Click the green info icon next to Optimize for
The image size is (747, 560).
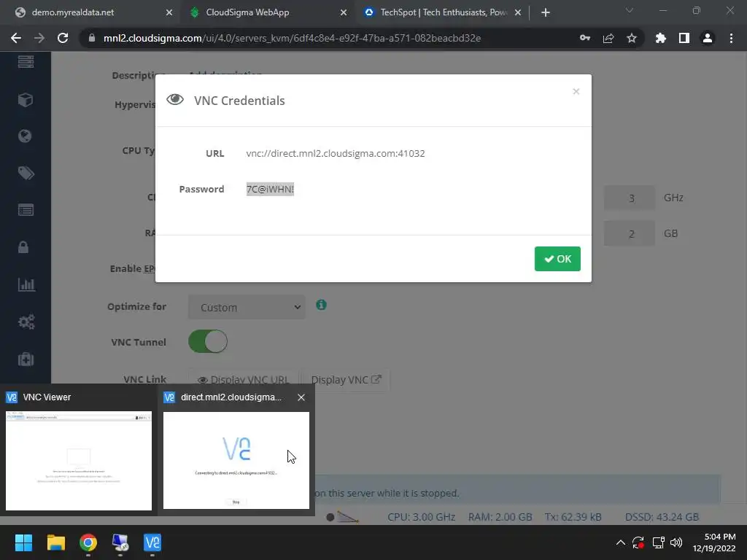321,305
